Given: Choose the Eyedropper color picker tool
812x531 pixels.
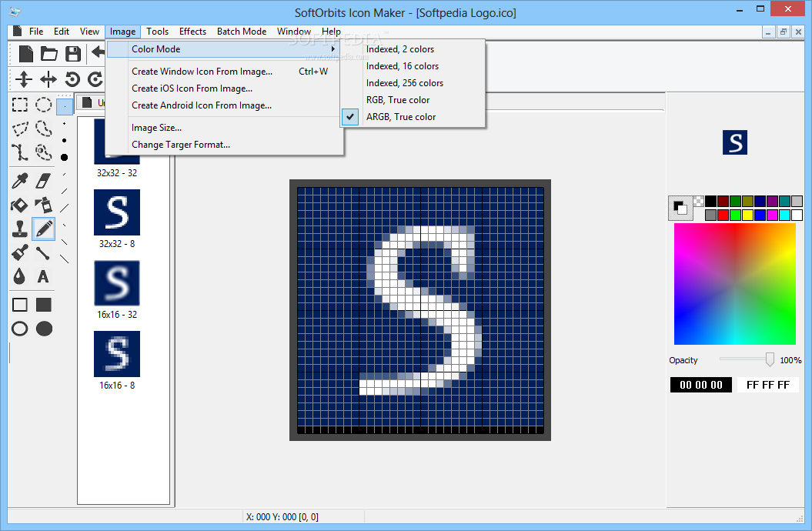Looking at the screenshot, I should [19, 179].
